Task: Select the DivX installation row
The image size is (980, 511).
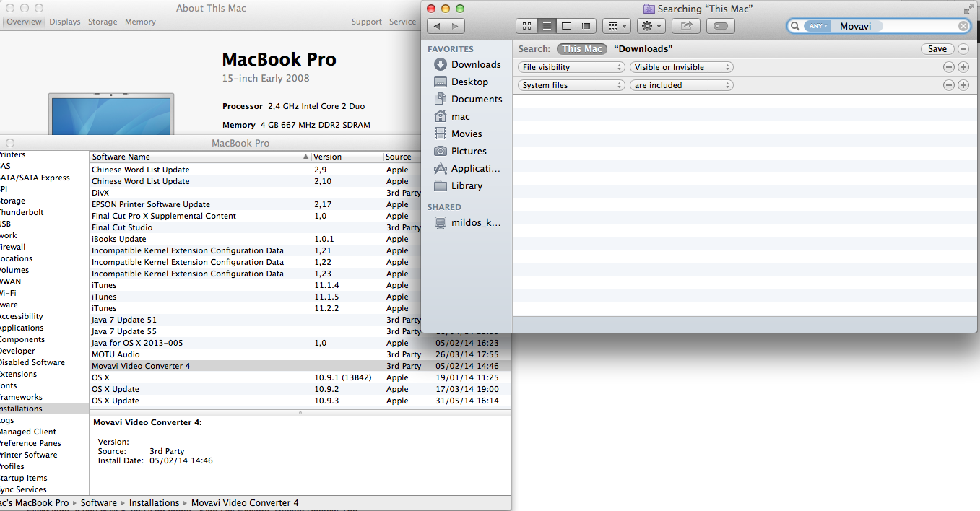Action: [x=256, y=193]
